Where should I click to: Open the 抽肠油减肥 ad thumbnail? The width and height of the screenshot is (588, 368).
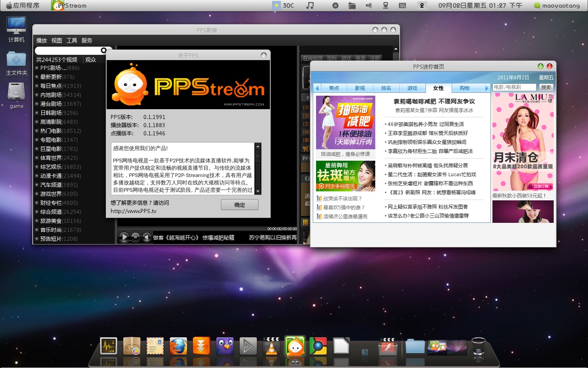(x=345, y=122)
